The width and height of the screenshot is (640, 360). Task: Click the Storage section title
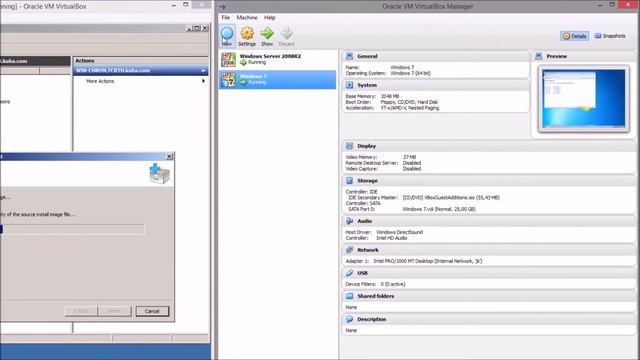click(x=367, y=180)
